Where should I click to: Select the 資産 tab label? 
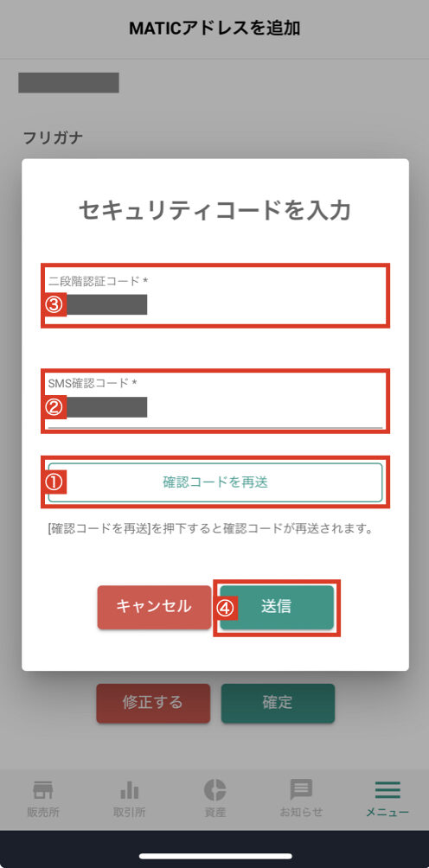pyautogui.click(x=214, y=813)
